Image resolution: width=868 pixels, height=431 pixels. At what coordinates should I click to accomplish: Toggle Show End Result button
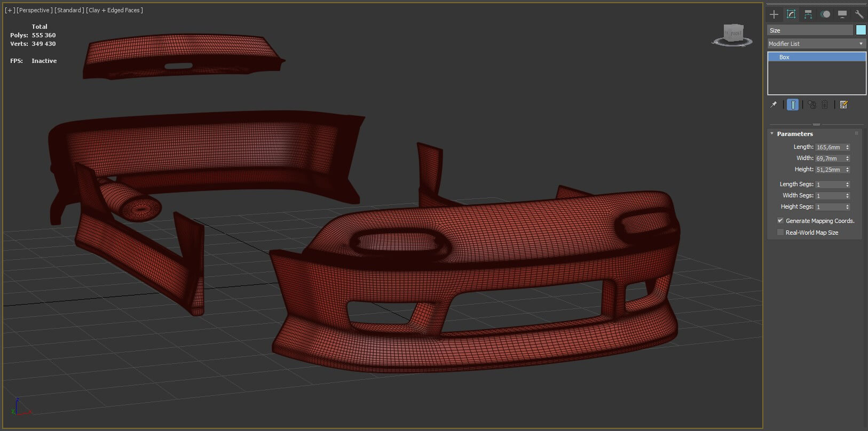[x=793, y=105]
